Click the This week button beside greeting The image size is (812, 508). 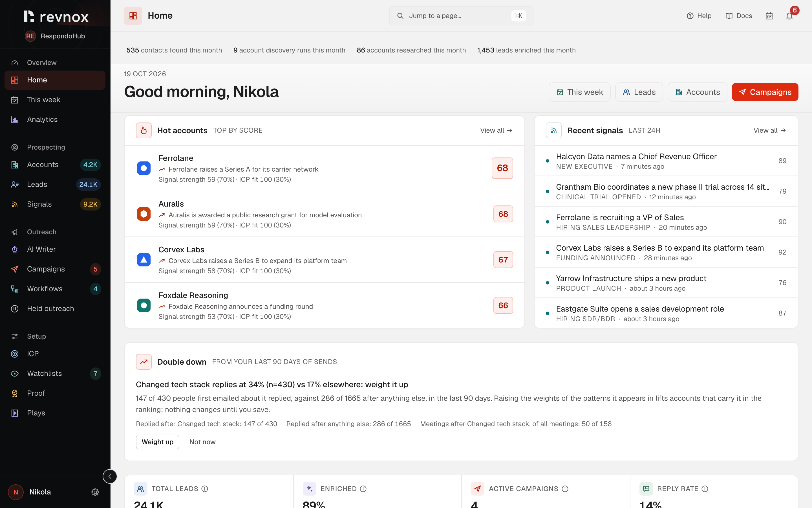click(x=579, y=92)
